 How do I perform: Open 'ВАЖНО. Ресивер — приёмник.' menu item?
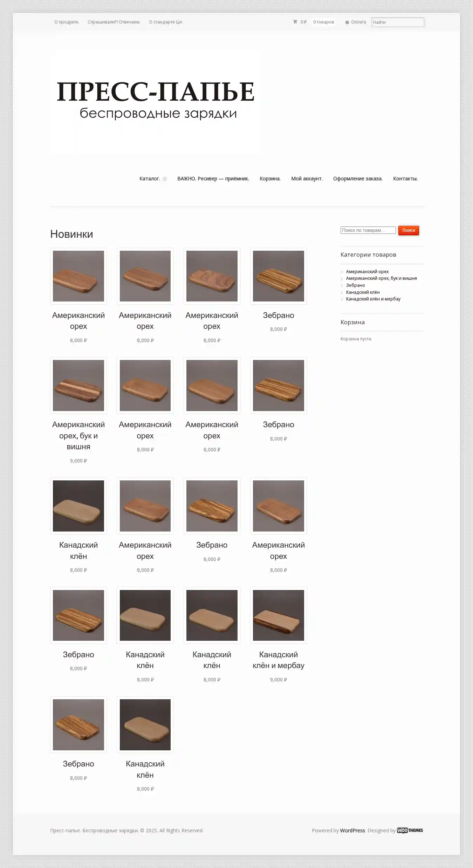tap(213, 179)
